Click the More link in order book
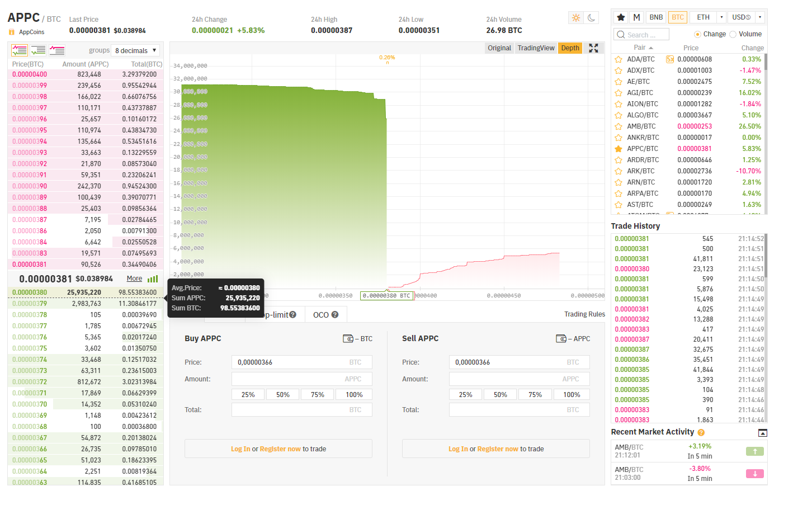The width and height of the screenshot is (812, 505). (134, 279)
